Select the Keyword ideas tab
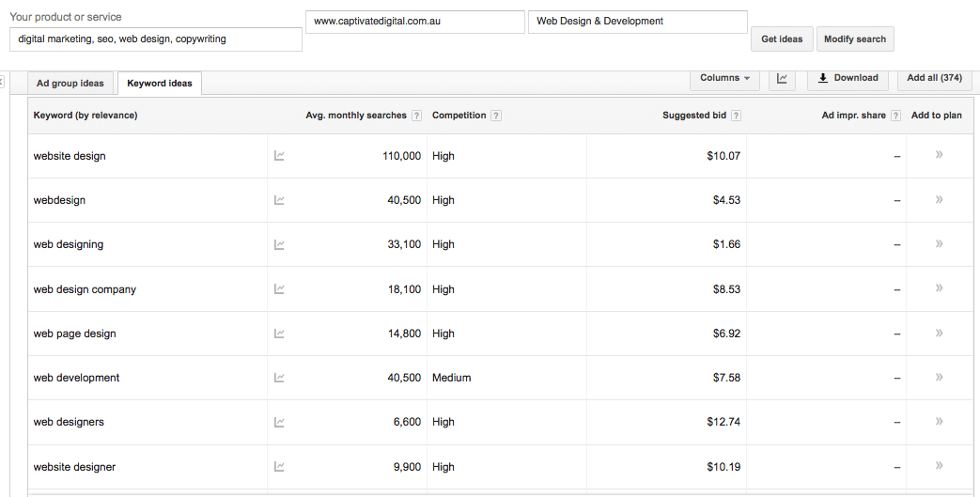 point(160,83)
